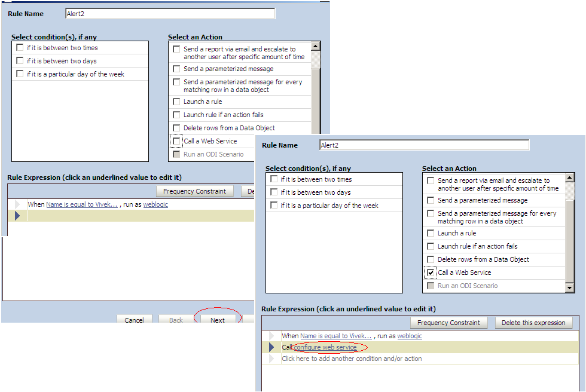Uncheck the "Call a Web Service" action
The height and width of the screenshot is (392, 586).
[431, 272]
